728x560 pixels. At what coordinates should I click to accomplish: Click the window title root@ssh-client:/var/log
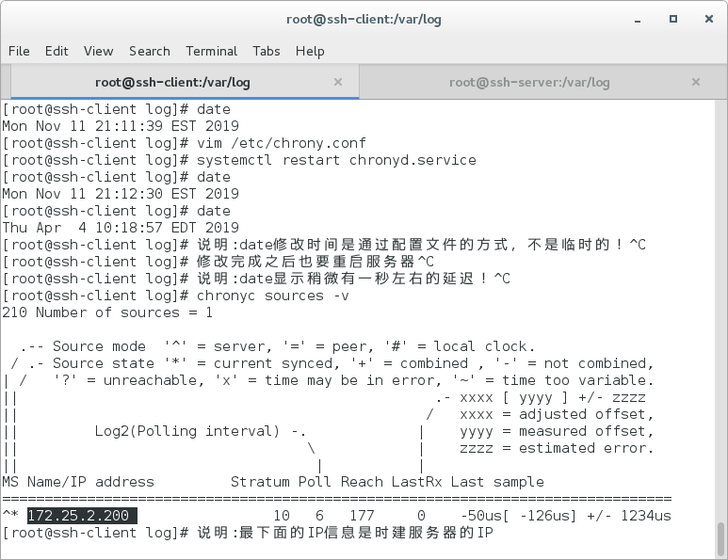[x=364, y=20]
